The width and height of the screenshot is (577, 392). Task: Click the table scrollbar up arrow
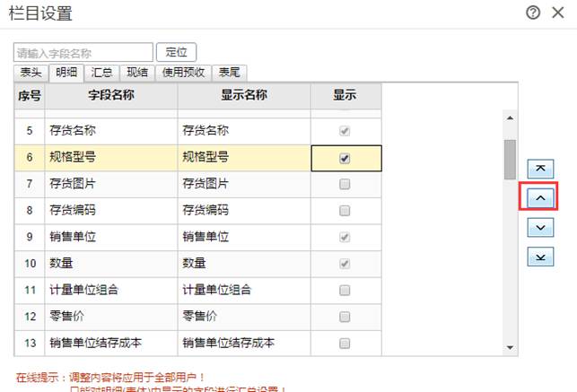pyautogui.click(x=510, y=118)
